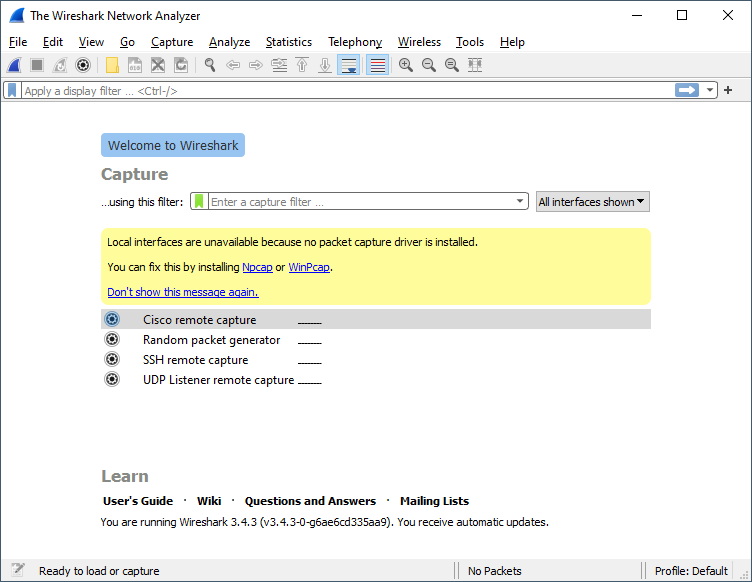Open a capture file with the folder icon
This screenshot has width=752, height=582.
[112, 65]
